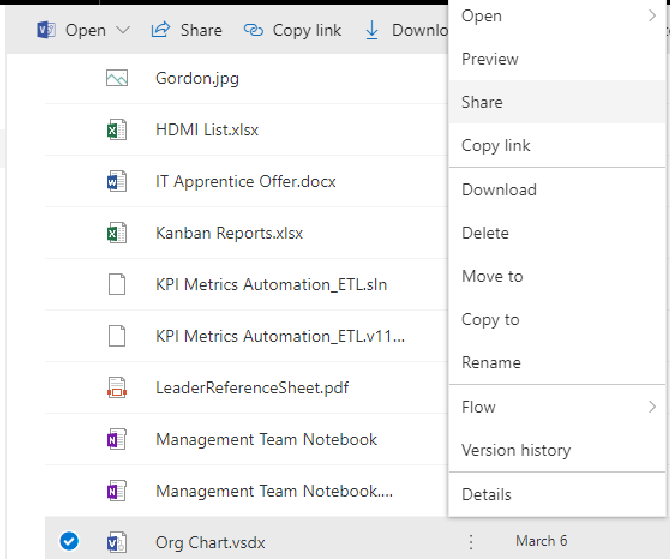Click the blank file icon for KPI Metrics Automation_ETL.sln
The height and width of the screenshot is (559, 670).
117,284
